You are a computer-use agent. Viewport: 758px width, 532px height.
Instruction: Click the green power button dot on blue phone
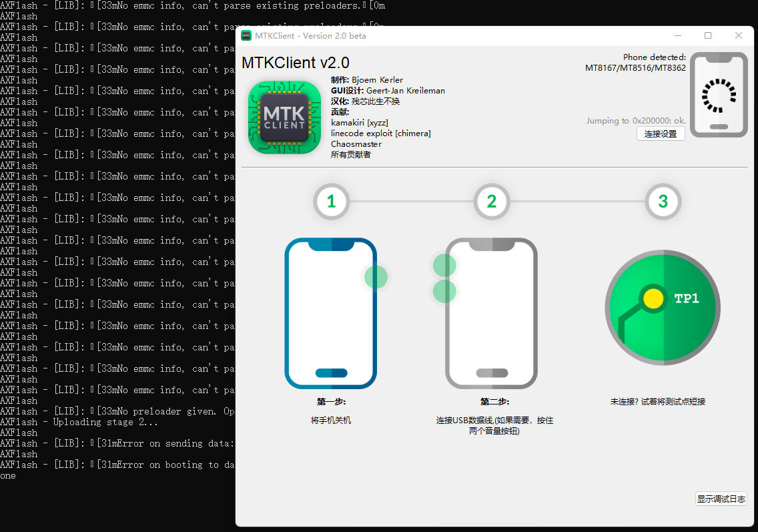coord(376,277)
